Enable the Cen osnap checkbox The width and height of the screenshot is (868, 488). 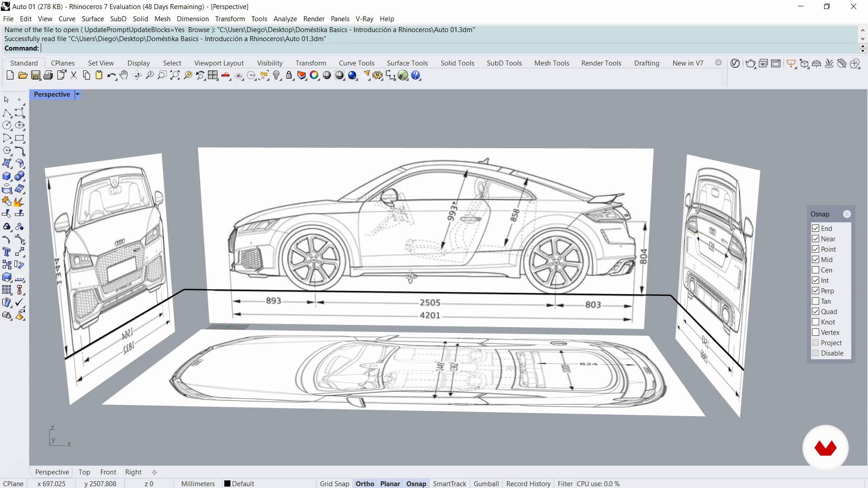pos(816,270)
